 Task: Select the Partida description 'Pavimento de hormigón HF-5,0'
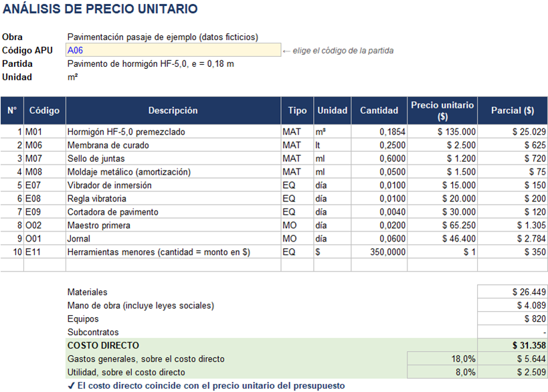coord(151,64)
